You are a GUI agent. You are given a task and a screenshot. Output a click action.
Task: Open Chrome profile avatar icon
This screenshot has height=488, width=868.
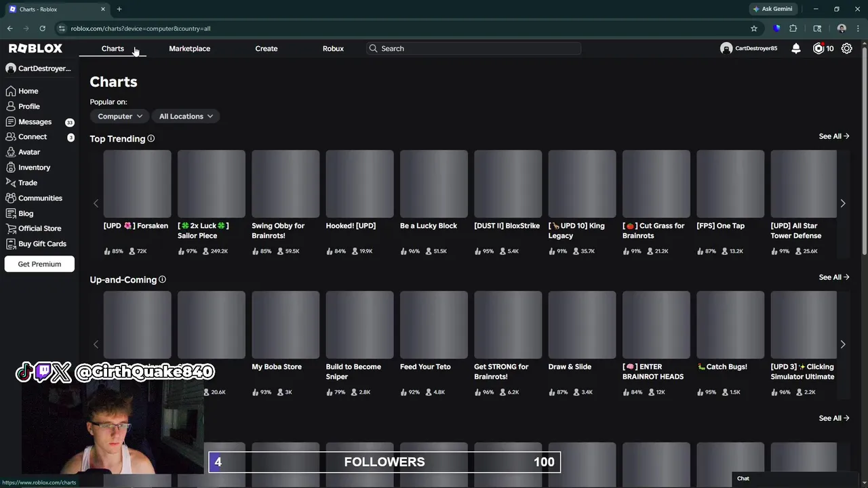coord(842,28)
